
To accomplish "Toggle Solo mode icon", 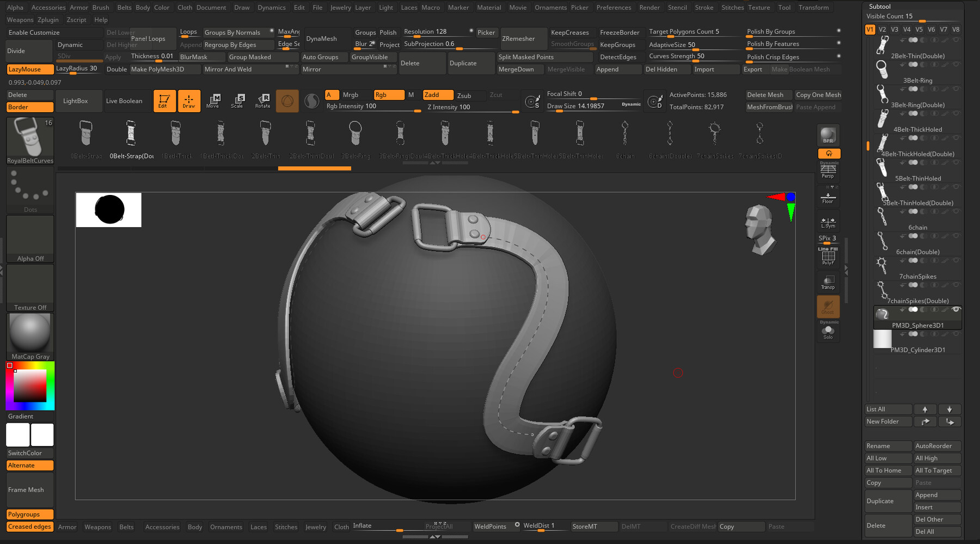I will coord(828,331).
